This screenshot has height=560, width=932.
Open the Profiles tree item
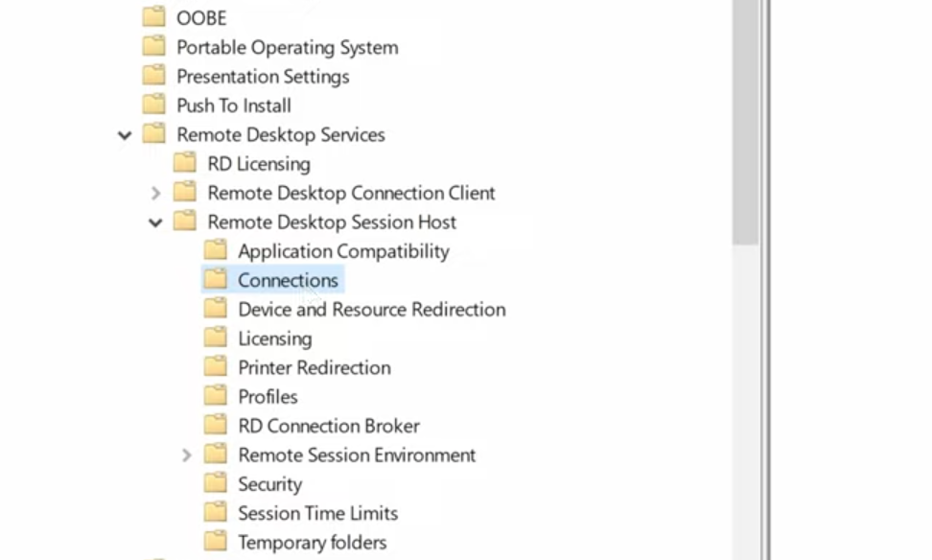pos(268,397)
